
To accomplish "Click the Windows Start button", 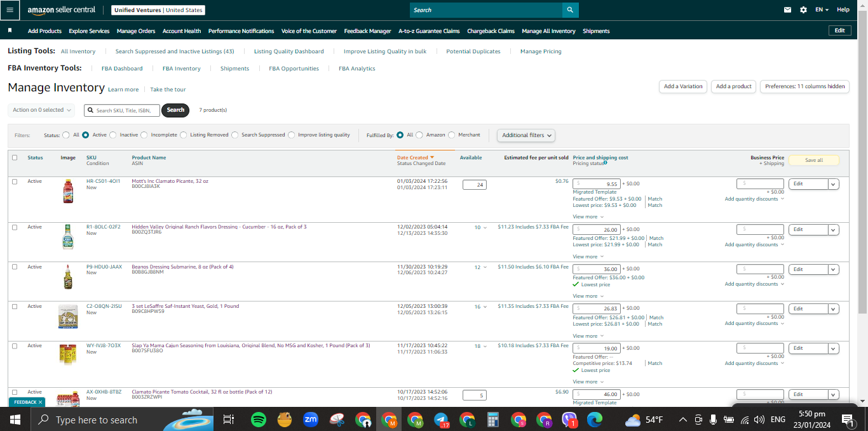I will click(15, 420).
